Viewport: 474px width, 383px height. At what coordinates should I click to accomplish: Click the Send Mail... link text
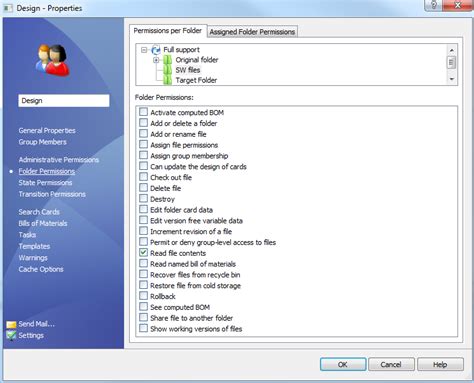pyautogui.click(x=36, y=324)
